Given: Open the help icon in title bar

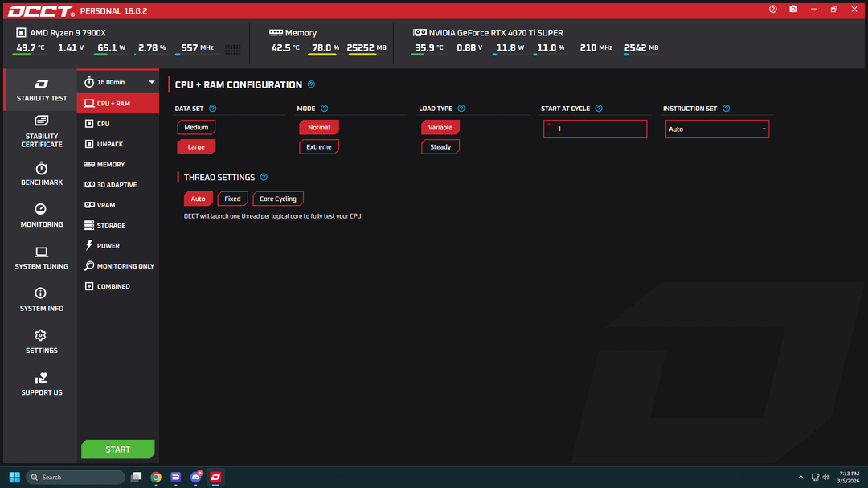Looking at the screenshot, I should pyautogui.click(x=773, y=10).
